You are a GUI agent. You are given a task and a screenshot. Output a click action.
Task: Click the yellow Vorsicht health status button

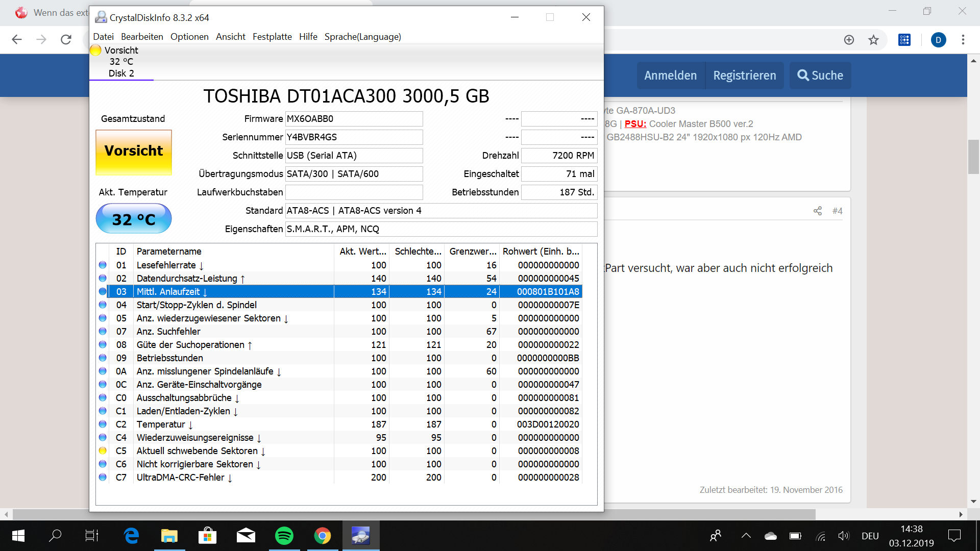(134, 152)
